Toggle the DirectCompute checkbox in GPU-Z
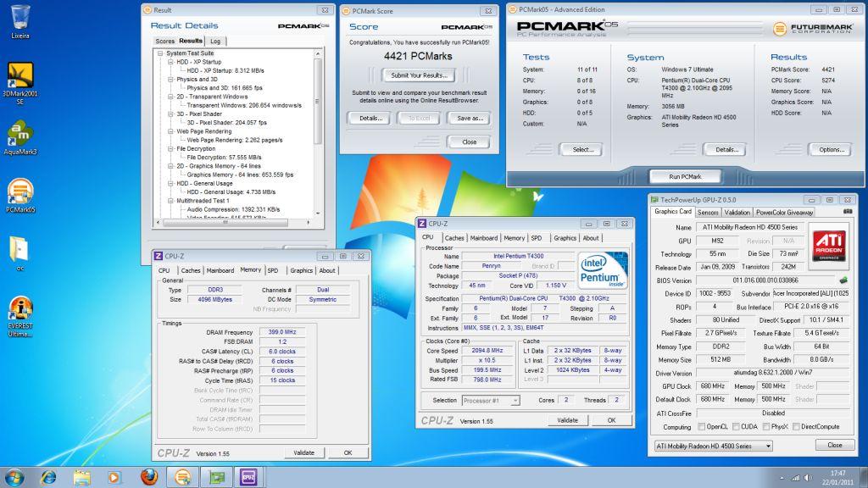This screenshot has width=868, height=488. 796,427
